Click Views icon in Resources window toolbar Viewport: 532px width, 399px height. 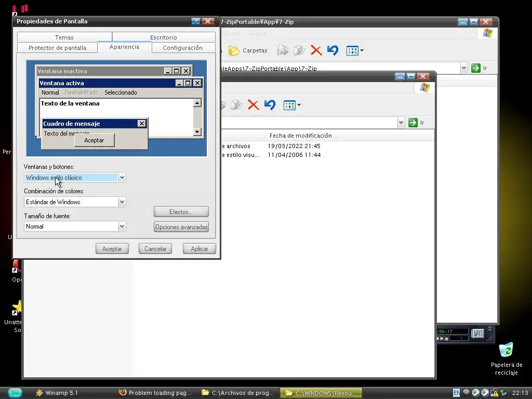click(289, 105)
